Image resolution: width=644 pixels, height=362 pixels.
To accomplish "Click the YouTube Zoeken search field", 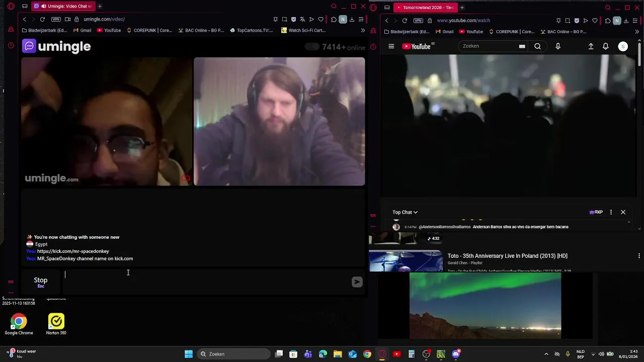I will [488, 46].
